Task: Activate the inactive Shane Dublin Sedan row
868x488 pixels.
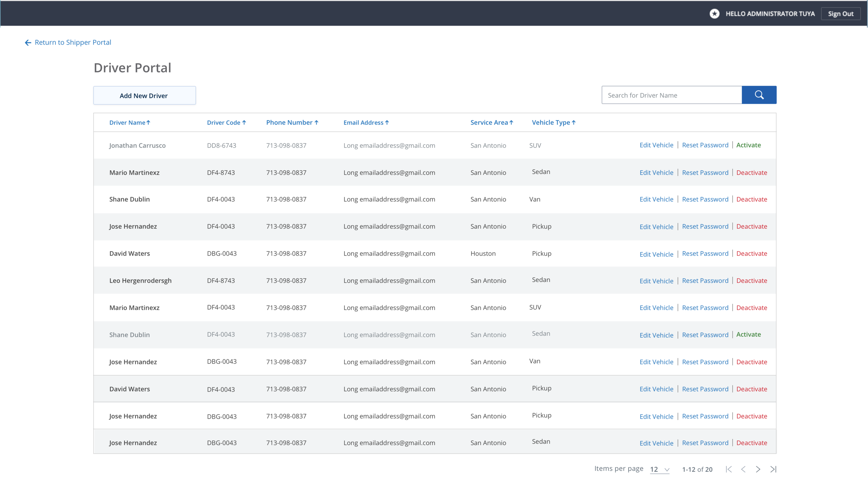Action: (749, 334)
